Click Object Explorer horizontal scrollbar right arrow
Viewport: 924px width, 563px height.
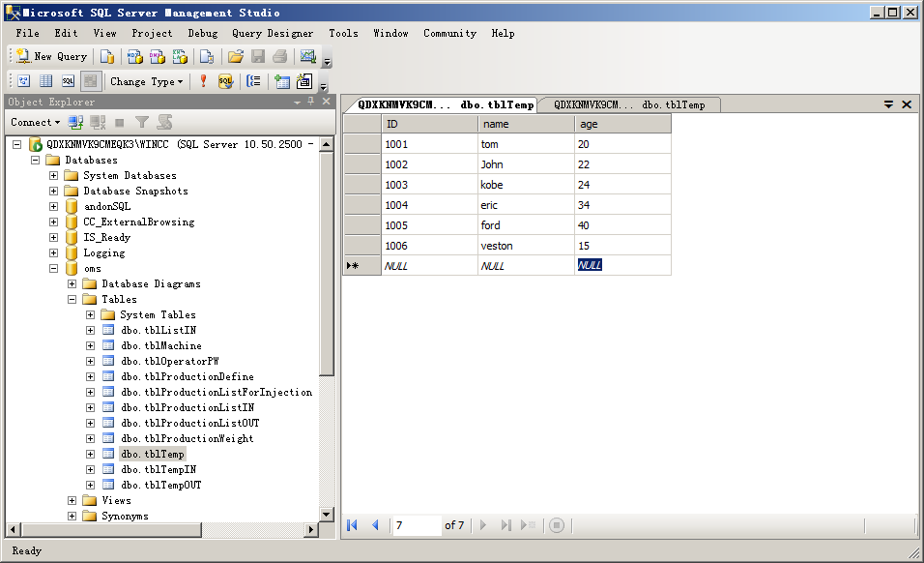point(311,529)
